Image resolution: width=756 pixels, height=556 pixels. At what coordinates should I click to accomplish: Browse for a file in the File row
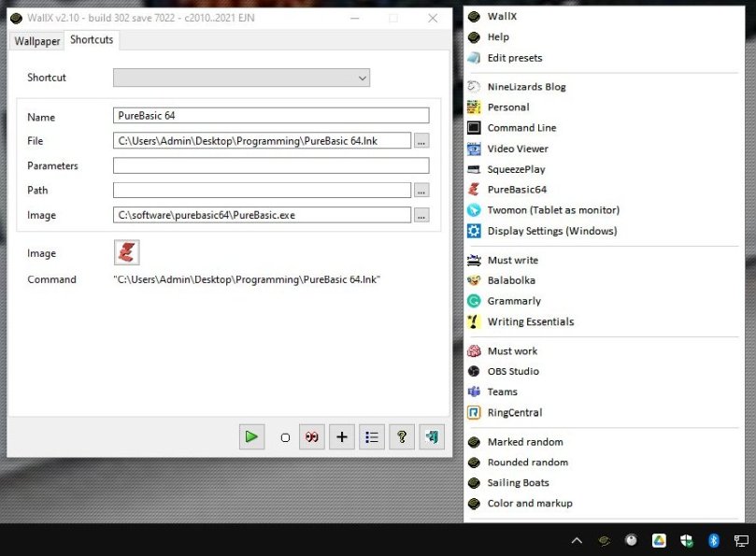(421, 141)
